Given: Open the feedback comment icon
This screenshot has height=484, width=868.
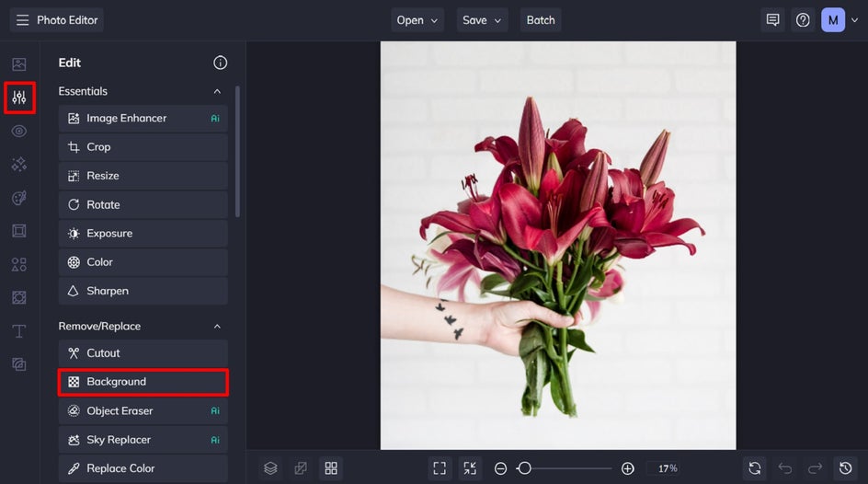Looking at the screenshot, I should [772, 20].
